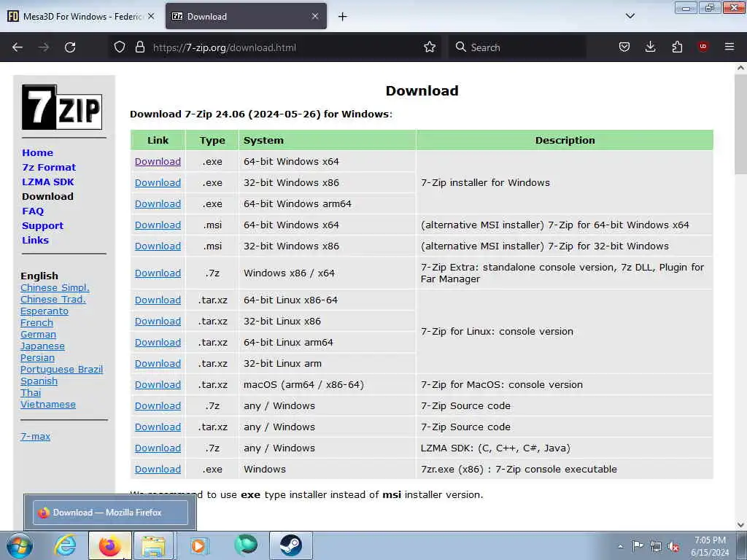The height and width of the screenshot is (560, 747).
Task: Close the Download tab
Action: 315,16
